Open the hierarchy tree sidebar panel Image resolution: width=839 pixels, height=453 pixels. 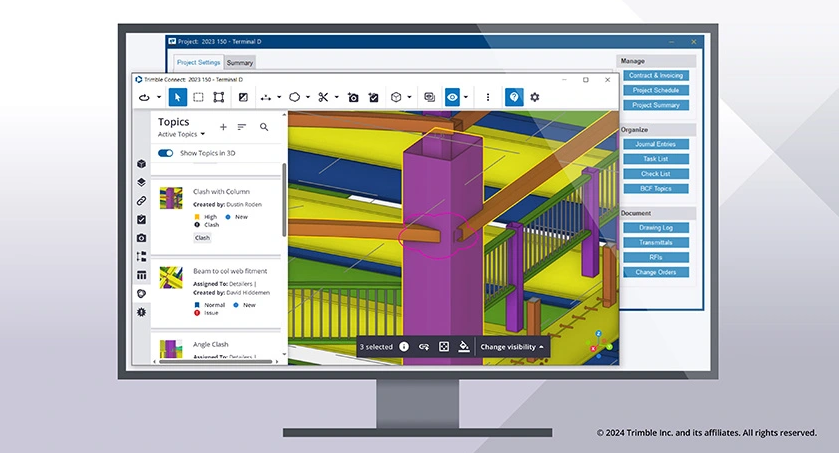pos(141,257)
